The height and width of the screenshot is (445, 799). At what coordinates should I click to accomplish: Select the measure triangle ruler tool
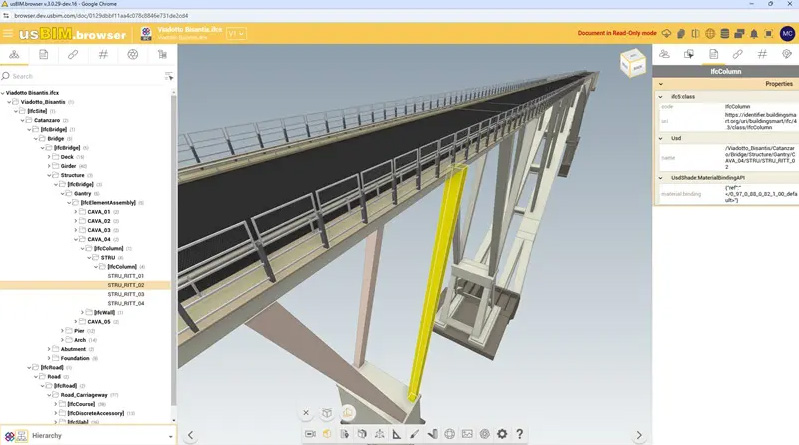(x=396, y=434)
